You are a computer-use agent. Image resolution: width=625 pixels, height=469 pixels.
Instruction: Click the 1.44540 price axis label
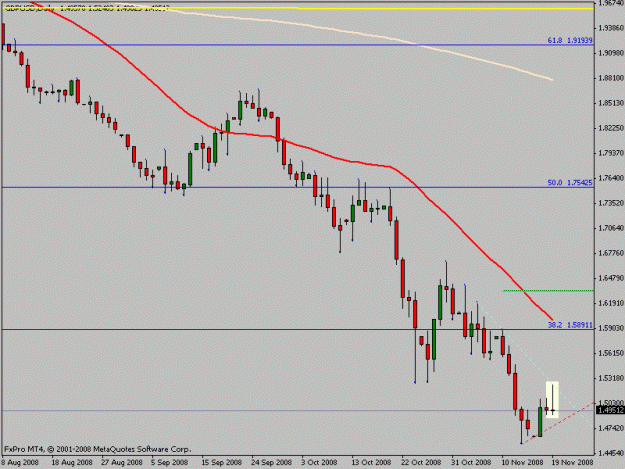click(x=611, y=453)
